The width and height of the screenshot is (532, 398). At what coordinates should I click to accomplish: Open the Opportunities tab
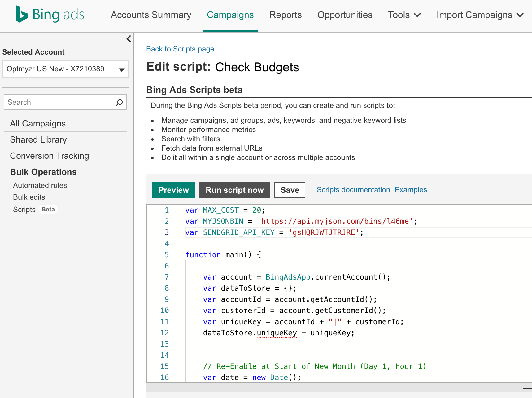(x=345, y=15)
